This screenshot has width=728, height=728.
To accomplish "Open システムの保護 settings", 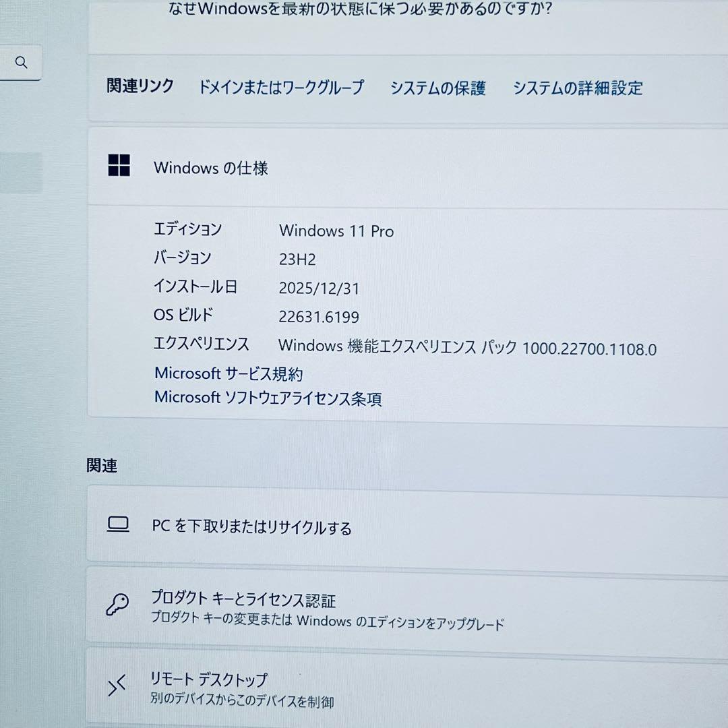I will click(437, 88).
